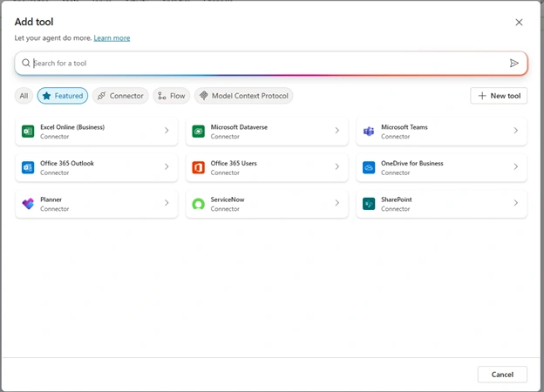Click the Planner title text
The image size is (544, 392).
click(51, 199)
